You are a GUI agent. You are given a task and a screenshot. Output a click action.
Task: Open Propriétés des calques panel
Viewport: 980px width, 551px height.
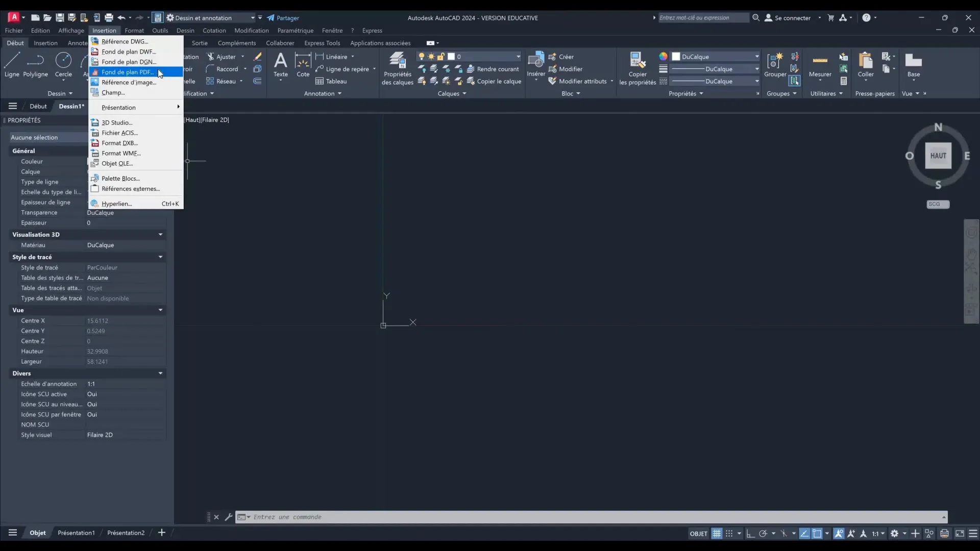397,68
